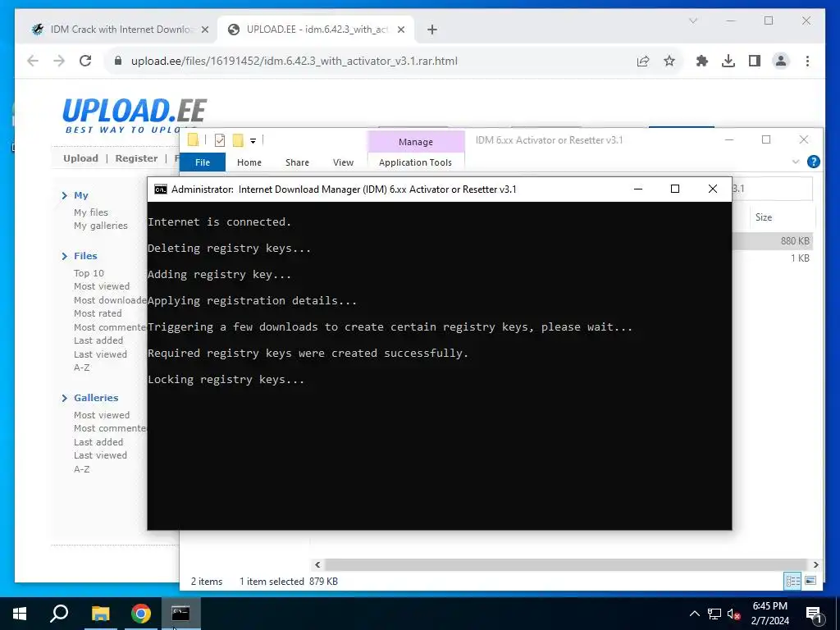
Task: View site lock information icon
Action: click(118, 61)
